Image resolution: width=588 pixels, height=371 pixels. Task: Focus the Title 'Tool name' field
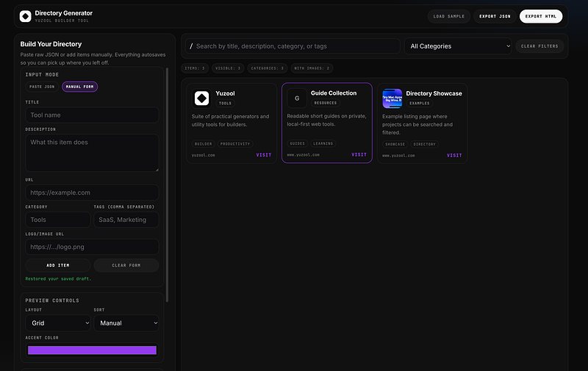click(x=92, y=115)
